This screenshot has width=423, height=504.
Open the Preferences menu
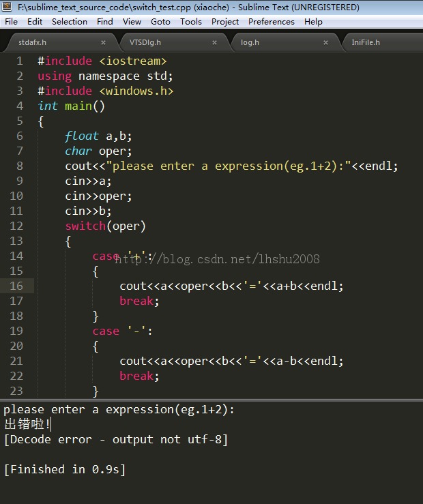point(272,21)
